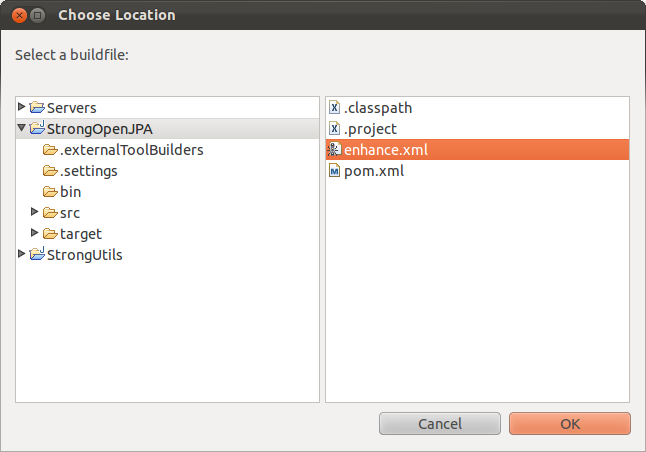Select the .classpath file entry
Image resolution: width=646 pixels, height=452 pixels.
point(377,108)
